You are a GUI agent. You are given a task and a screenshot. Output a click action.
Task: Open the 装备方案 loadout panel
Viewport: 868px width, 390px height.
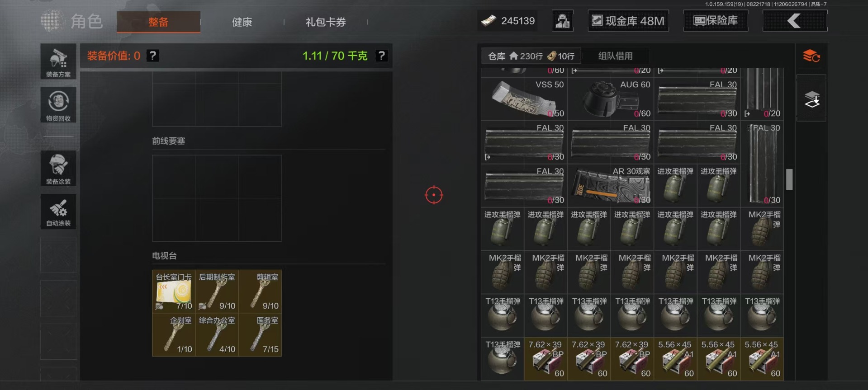[58, 62]
